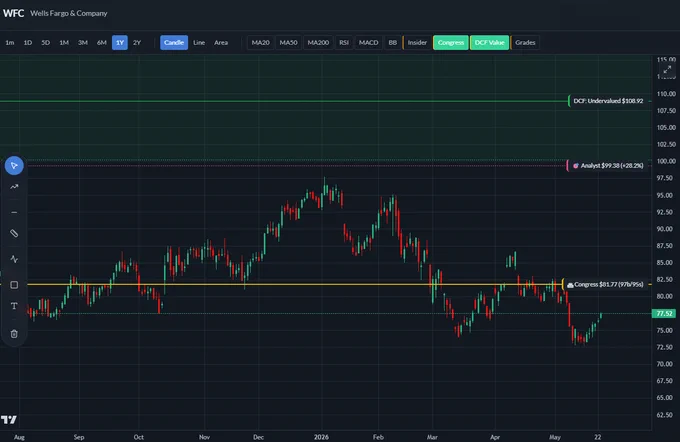Image resolution: width=680 pixels, height=442 pixels.
Task: Click the Apr label on time axis
Action: pos(495,437)
